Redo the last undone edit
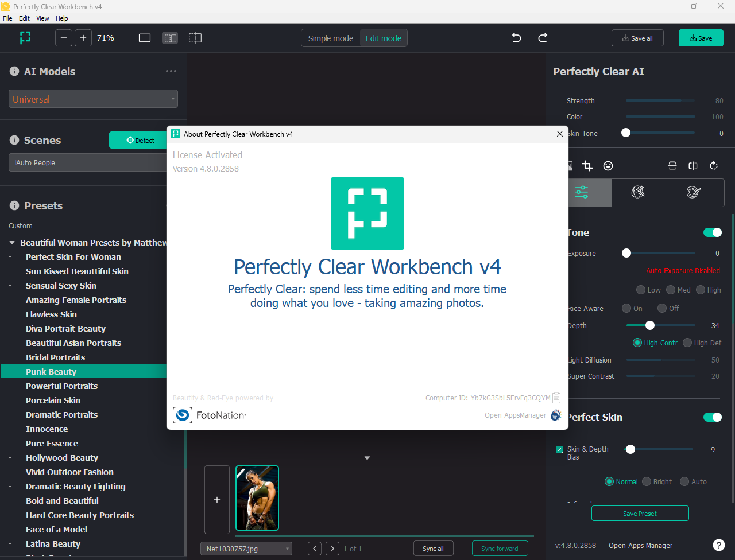735x560 pixels. (x=543, y=38)
